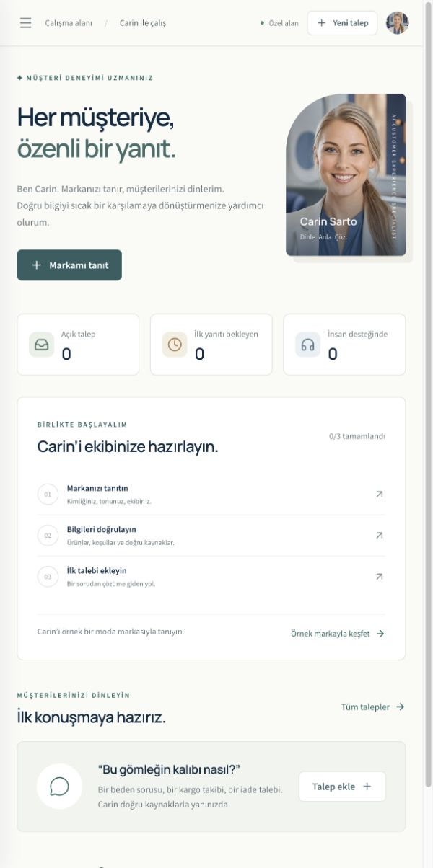Screen dimensions: 433x868
Task: Click the Özel alan status indicator
Action: 279,23
